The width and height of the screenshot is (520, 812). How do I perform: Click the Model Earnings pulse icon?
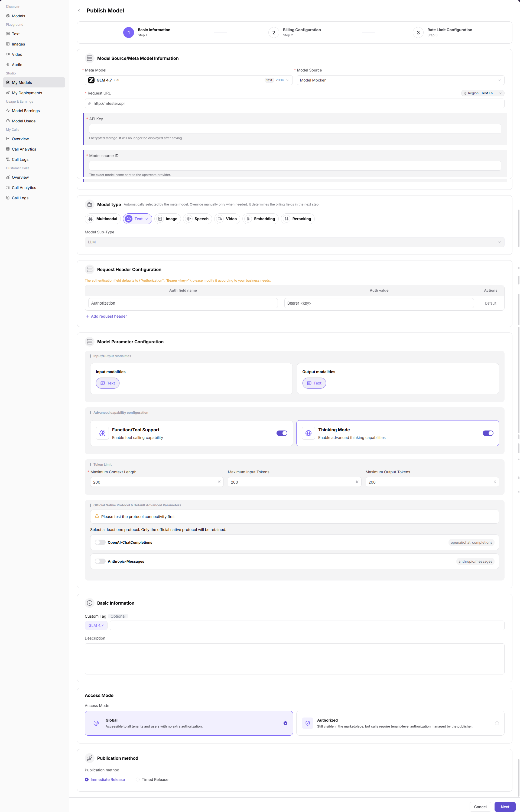coord(8,110)
